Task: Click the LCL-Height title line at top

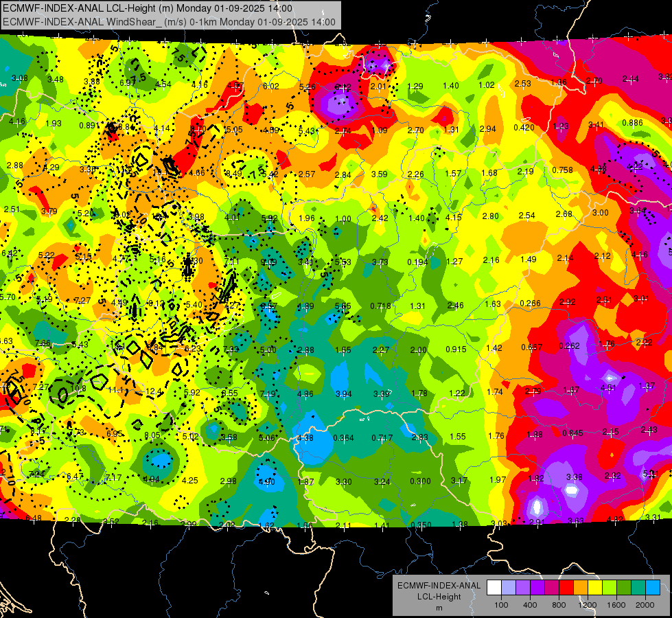Action: point(148,8)
